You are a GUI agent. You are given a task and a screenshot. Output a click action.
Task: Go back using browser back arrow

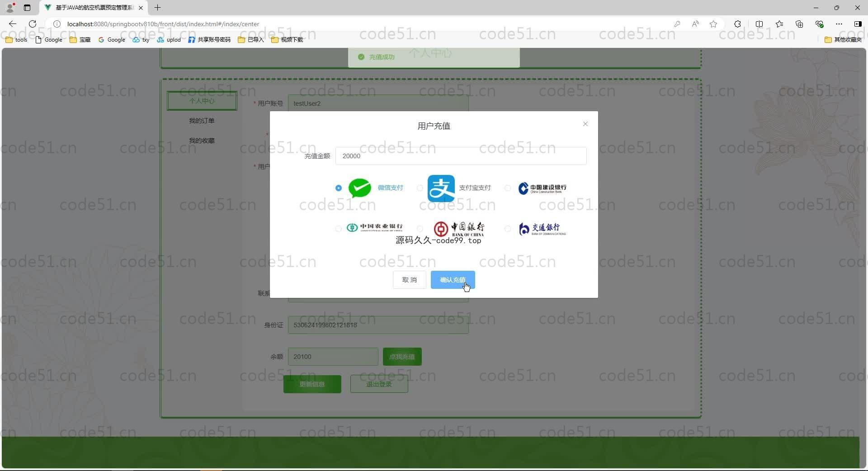point(13,24)
